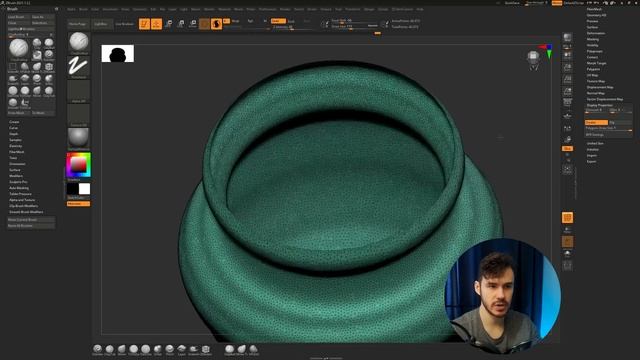Toggle the Rgb button

[250, 21]
